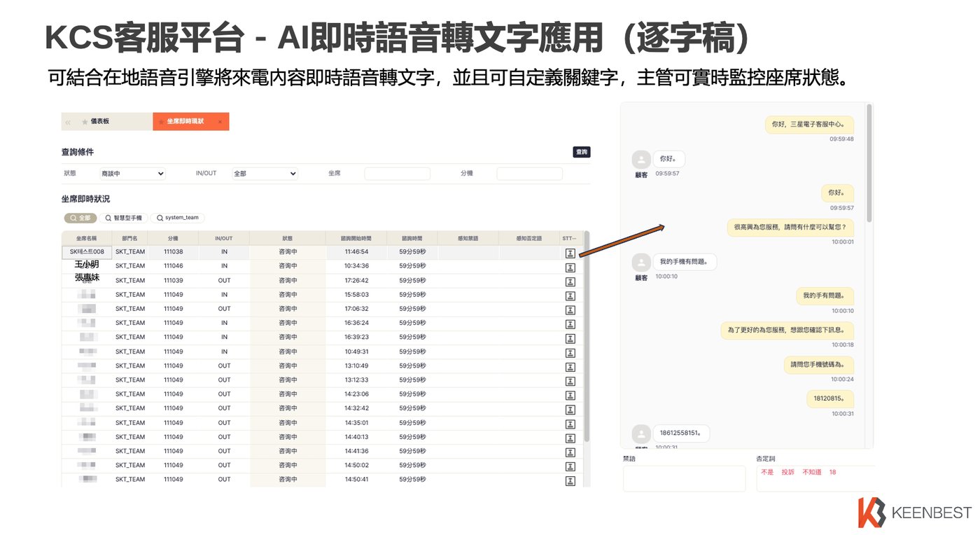This screenshot has width=980, height=535.
Task: Select the 全部 filter chip
Action: pyautogui.click(x=81, y=218)
